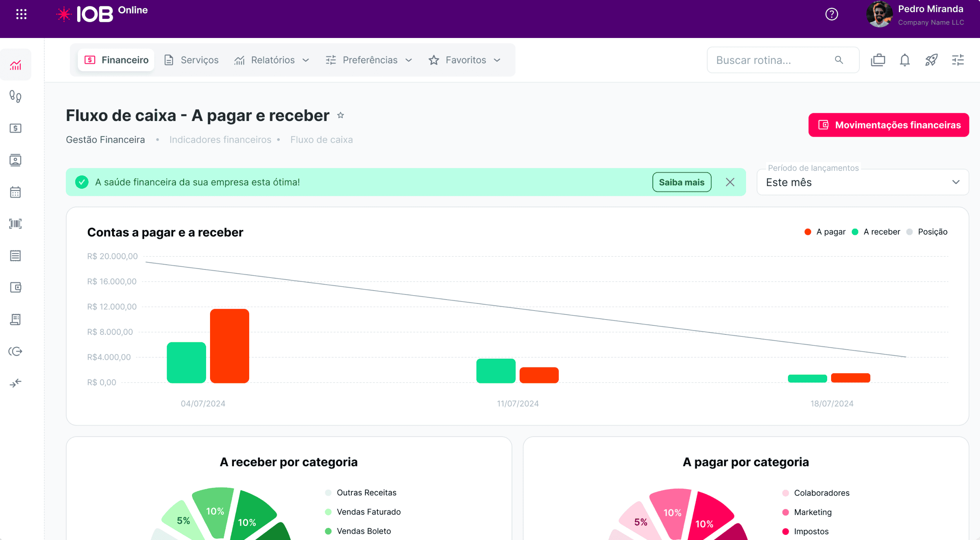Open the Período de lançamentos dropdown
This screenshot has height=540, width=980.
tap(863, 182)
